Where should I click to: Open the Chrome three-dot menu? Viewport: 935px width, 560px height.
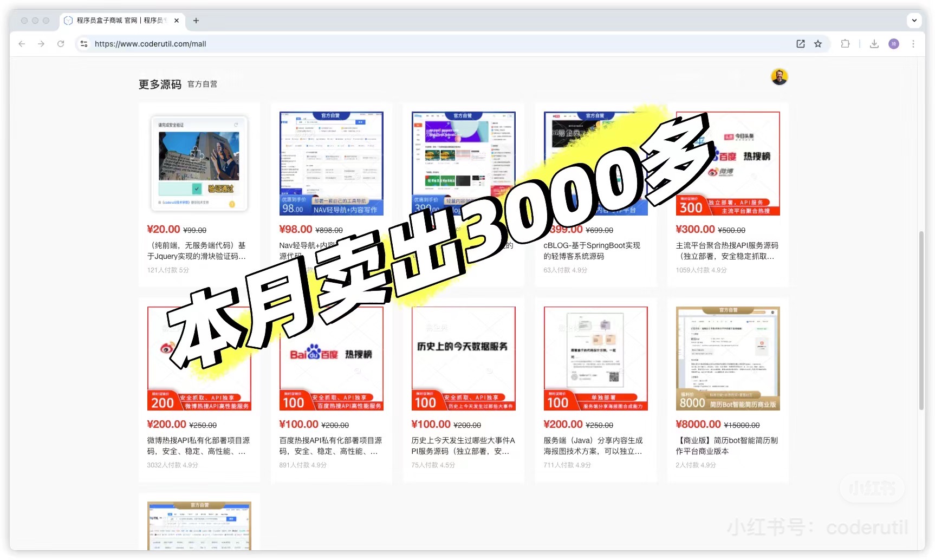click(913, 44)
